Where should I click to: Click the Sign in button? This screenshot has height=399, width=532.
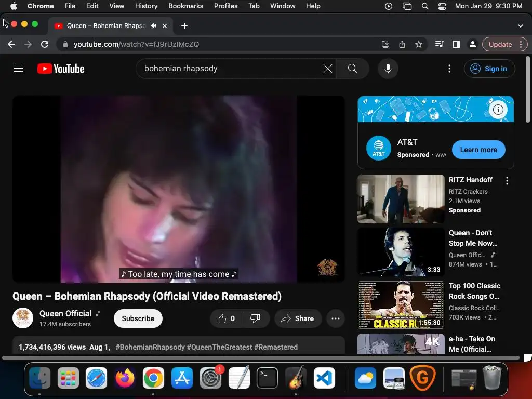pyautogui.click(x=489, y=69)
